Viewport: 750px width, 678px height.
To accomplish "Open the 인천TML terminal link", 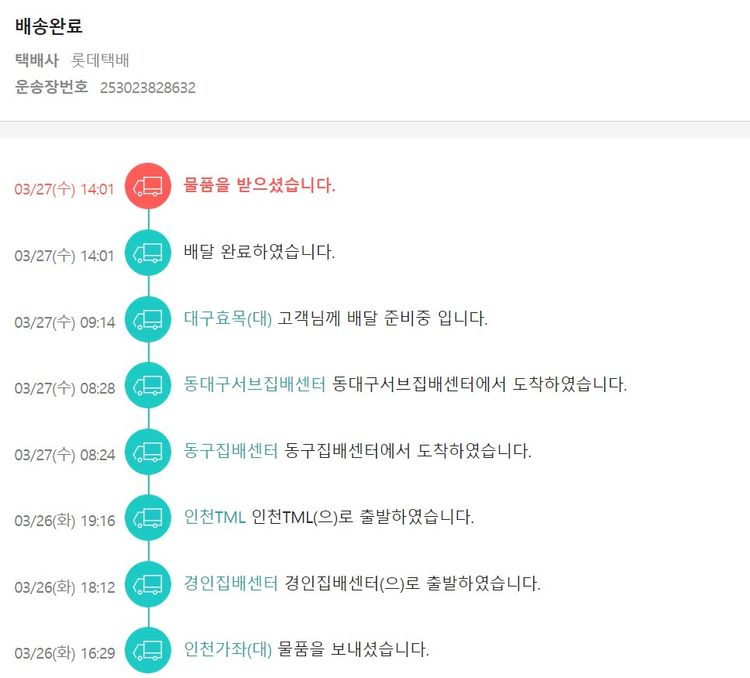I will [x=215, y=517].
